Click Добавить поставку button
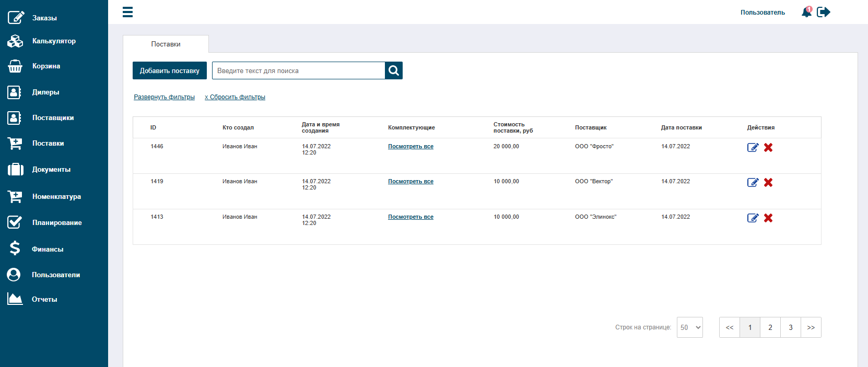 point(170,70)
